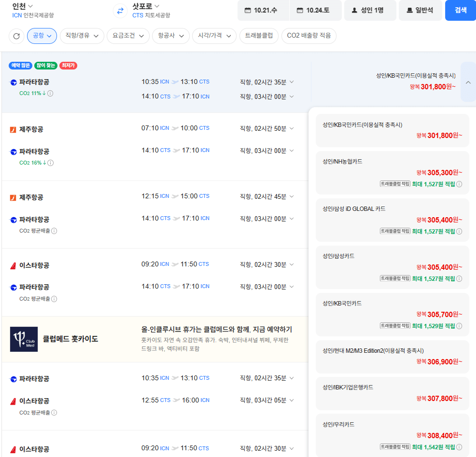This screenshot has height=457, width=476.
Task: Open the 항공사 filter dropdown
Action: click(x=171, y=36)
